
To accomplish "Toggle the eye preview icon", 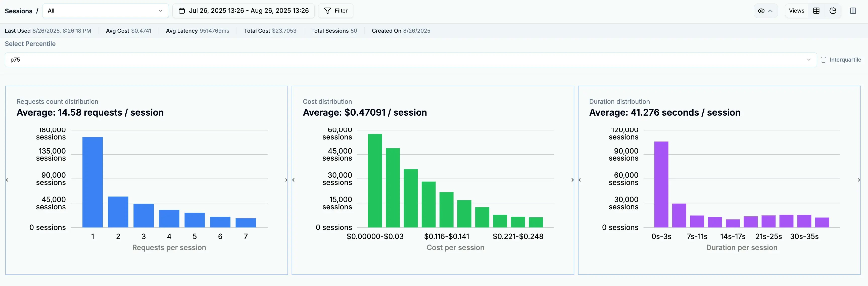I will coord(761,11).
